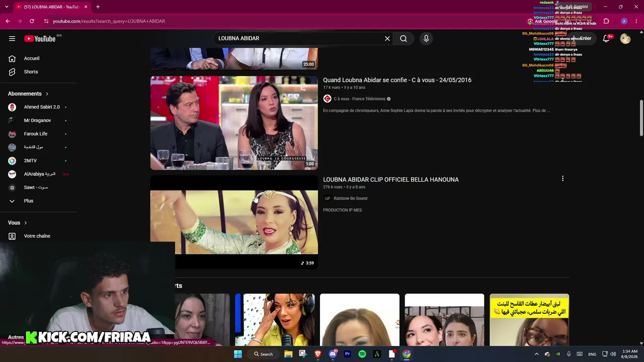Open File Explorer from the taskbar
Screen dimensions: 644x362
(288, 354)
